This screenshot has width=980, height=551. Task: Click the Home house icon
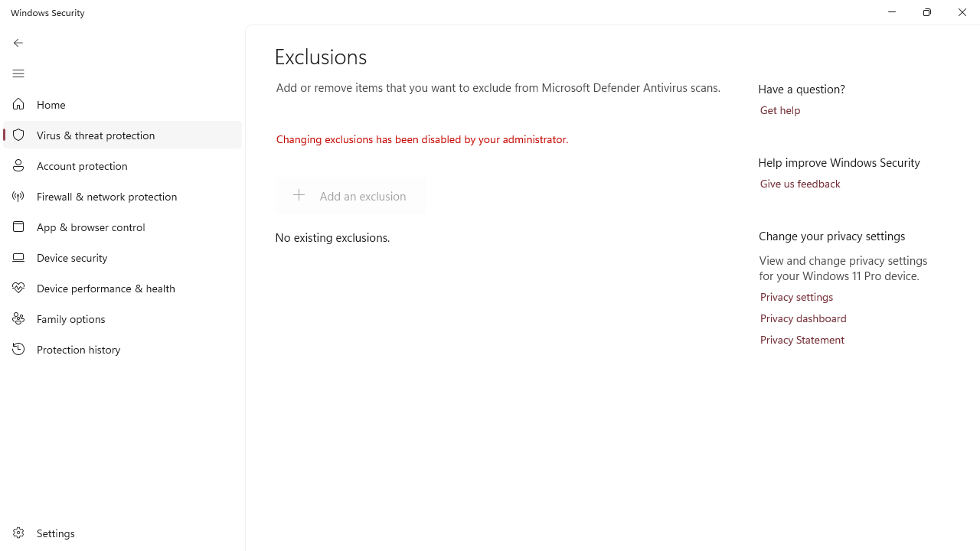coord(18,104)
